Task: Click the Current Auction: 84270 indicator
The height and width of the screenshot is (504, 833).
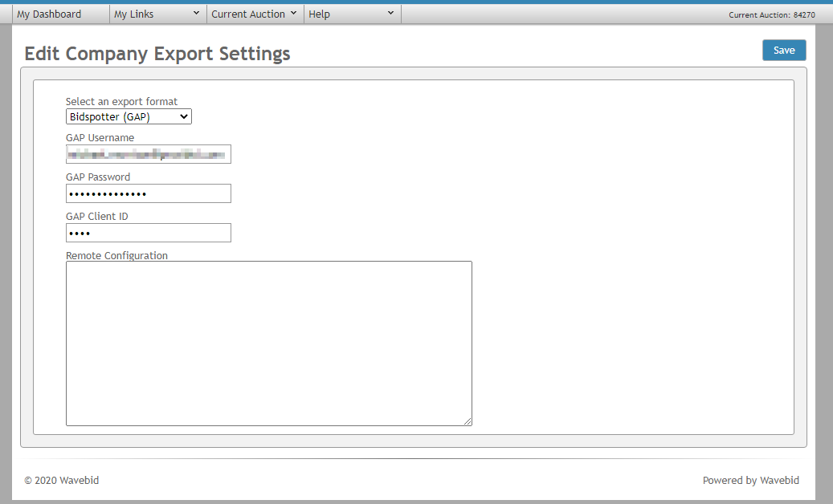Action: 771,14
